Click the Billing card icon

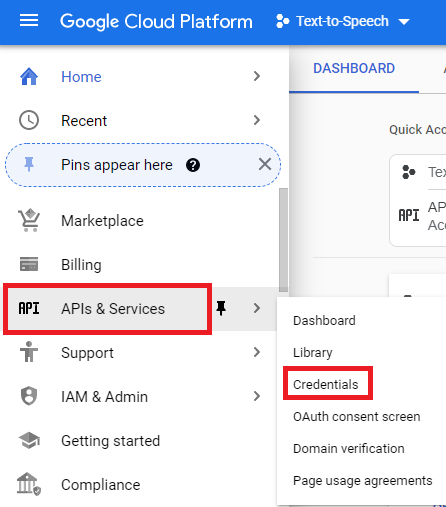click(29, 264)
